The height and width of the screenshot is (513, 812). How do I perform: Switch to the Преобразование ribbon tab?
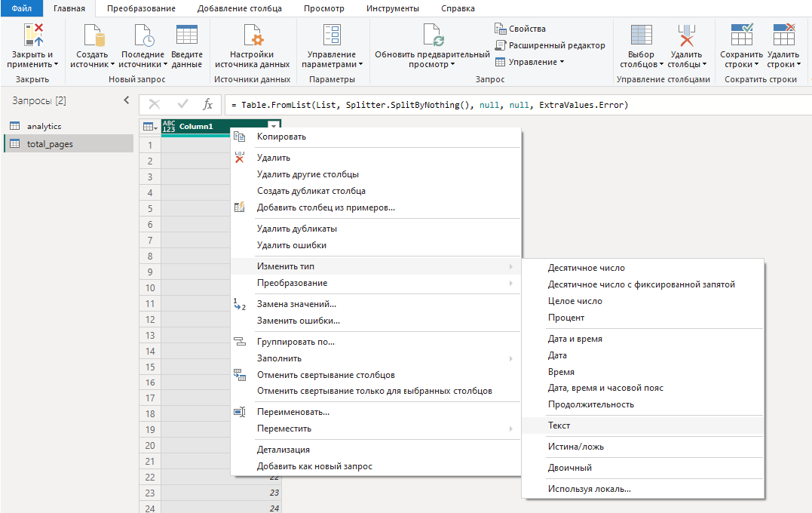click(142, 8)
